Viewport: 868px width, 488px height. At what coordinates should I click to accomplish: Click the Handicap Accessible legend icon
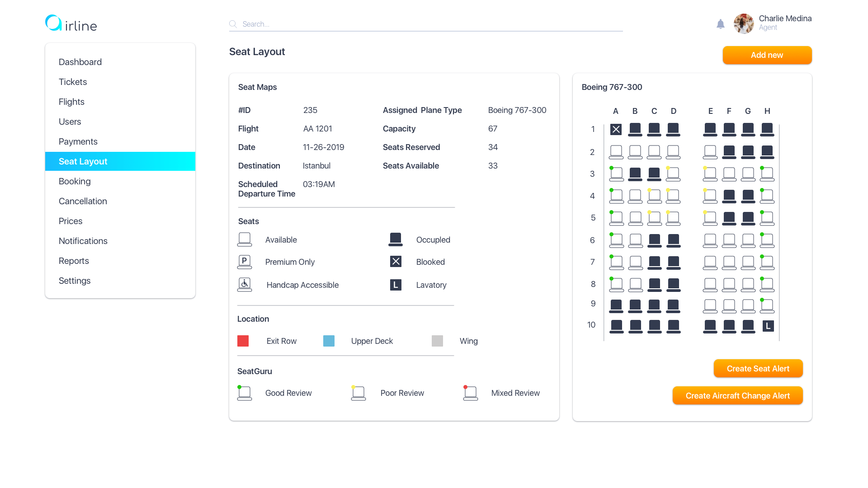245,284
